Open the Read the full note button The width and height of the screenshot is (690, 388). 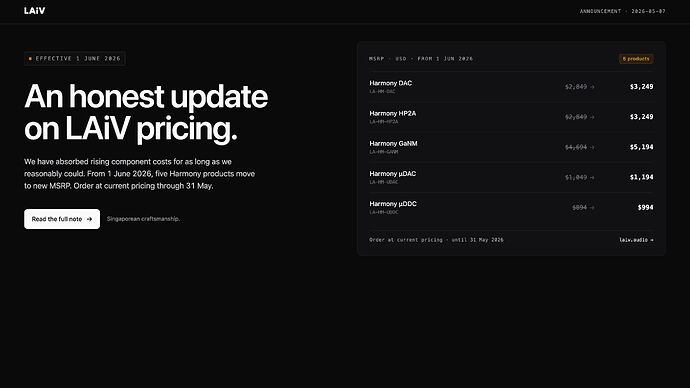pyautogui.click(x=62, y=219)
